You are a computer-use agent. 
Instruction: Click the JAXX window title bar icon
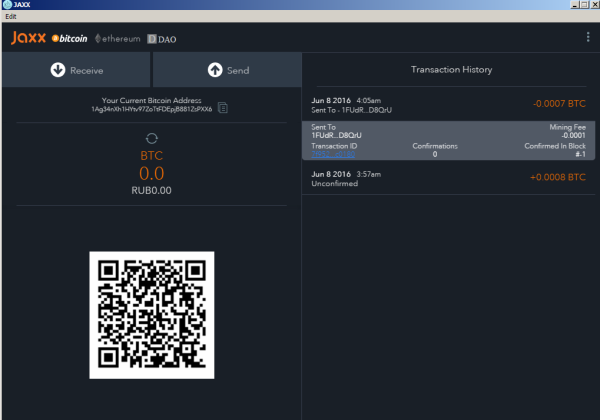(x=7, y=6)
